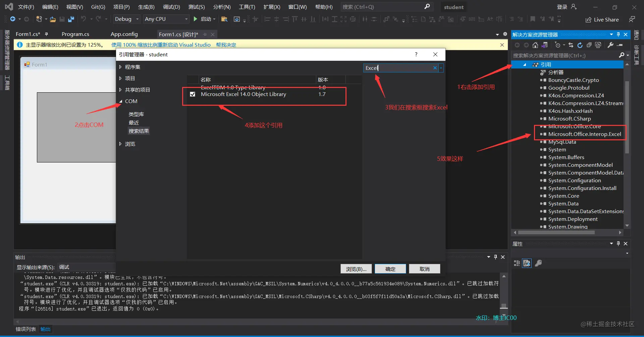Click the navigate backward arrow in the toolbar
The width and height of the screenshot is (644, 337).
click(13, 19)
